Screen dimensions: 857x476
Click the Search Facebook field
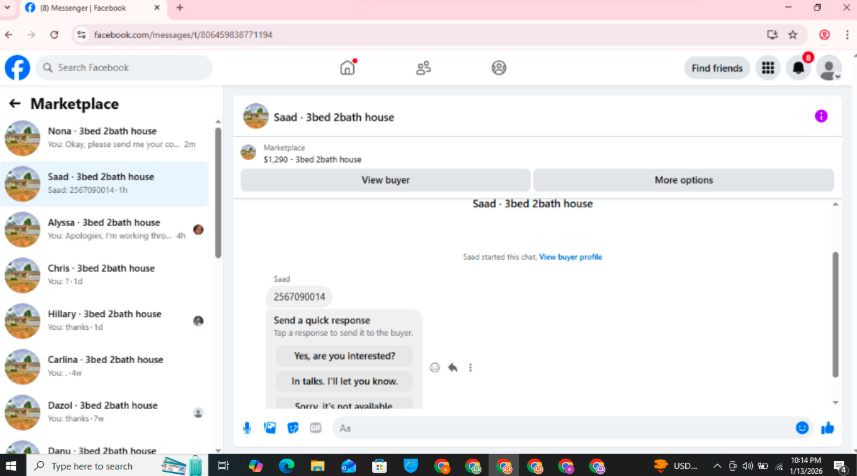[x=124, y=68]
